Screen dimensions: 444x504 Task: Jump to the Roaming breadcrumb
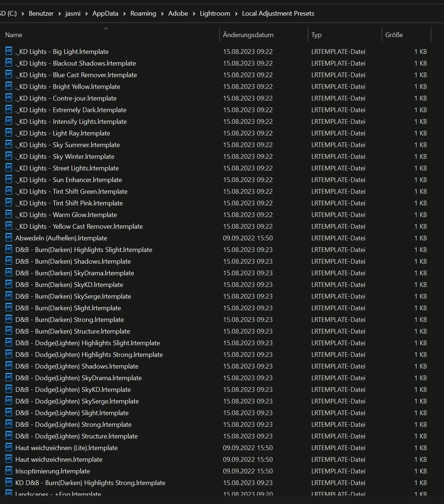[x=143, y=13]
